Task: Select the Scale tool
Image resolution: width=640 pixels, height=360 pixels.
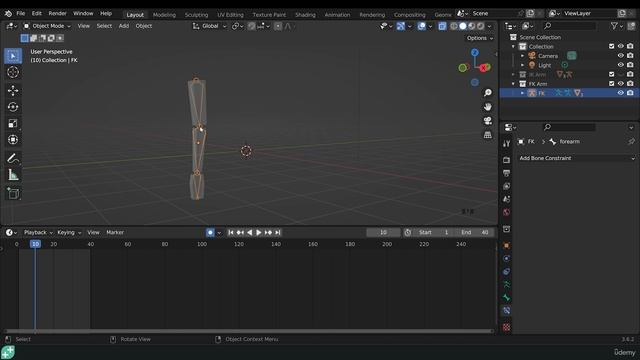Action: [13, 123]
